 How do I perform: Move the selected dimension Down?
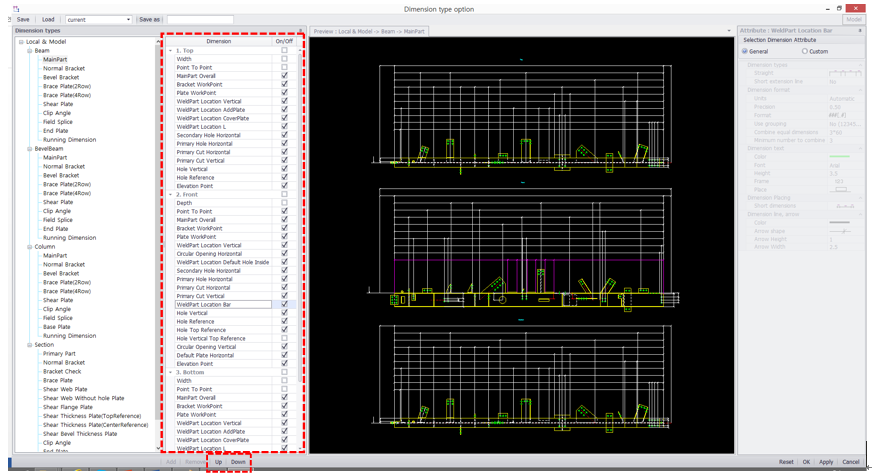tap(238, 462)
